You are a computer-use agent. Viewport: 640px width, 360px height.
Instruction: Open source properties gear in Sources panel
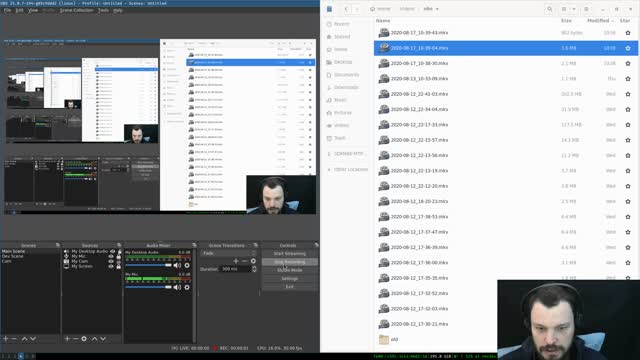[84, 338]
